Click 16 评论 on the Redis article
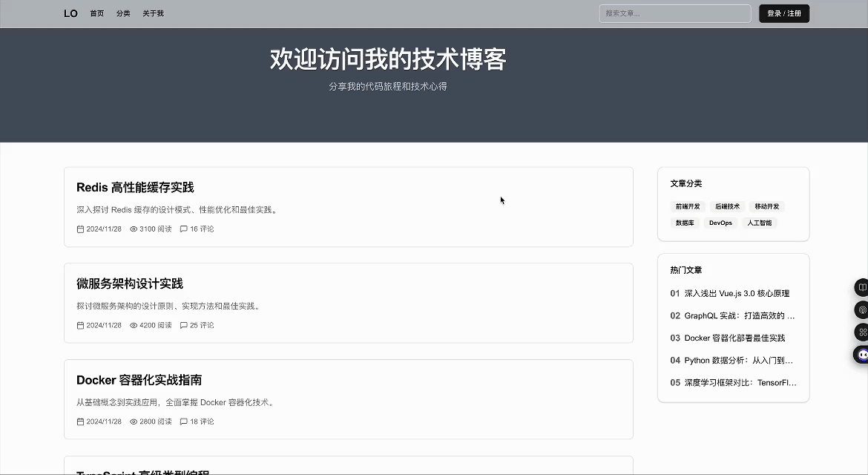The height and width of the screenshot is (475, 868). click(x=202, y=229)
